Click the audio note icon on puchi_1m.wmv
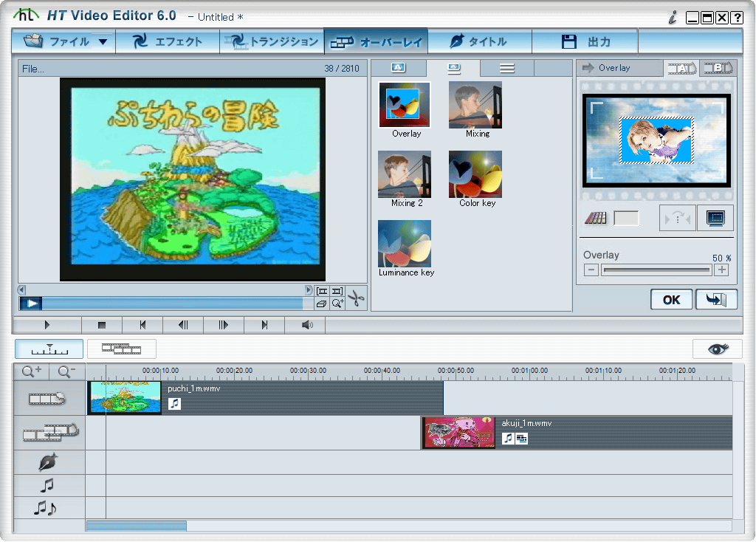Screen dimensions: 756x542 (x=174, y=404)
